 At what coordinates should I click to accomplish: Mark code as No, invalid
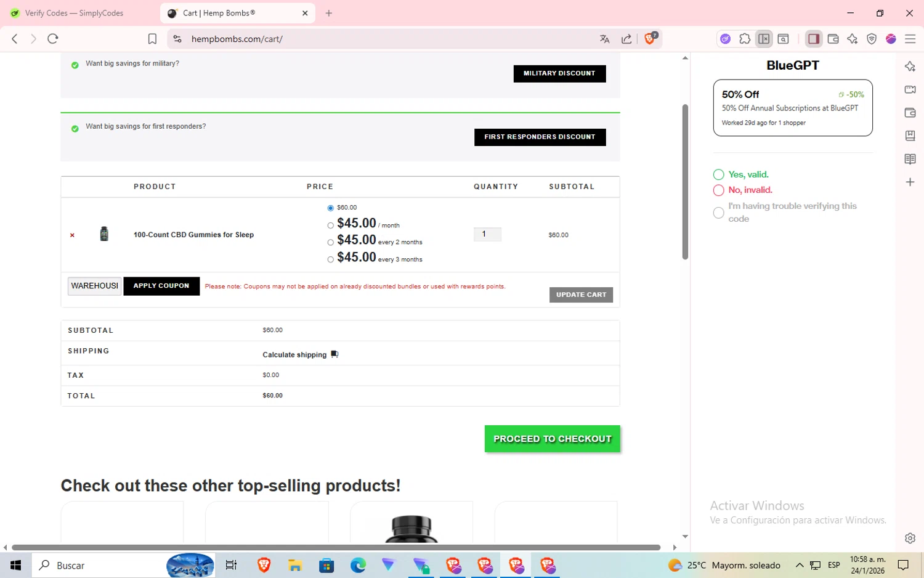(x=718, y=190)
